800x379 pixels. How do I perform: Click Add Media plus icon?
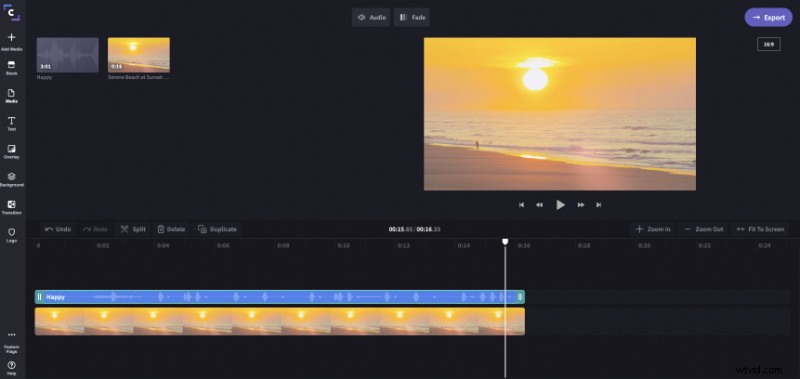coord(11,37)
